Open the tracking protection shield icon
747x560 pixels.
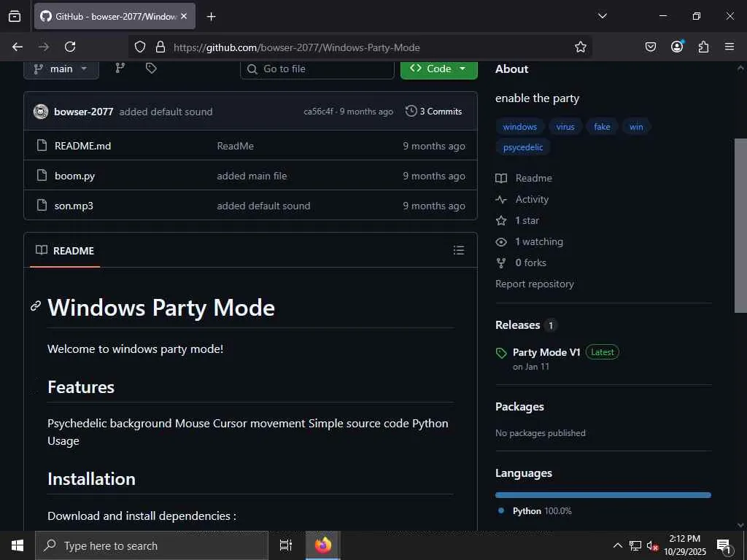(x=139, y=47)
